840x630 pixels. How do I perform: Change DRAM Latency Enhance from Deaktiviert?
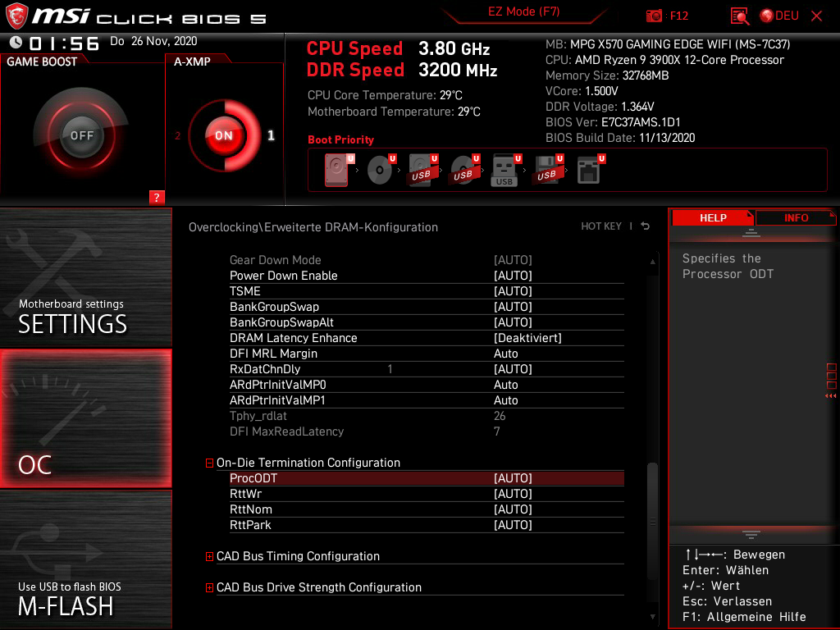(x=527, y=337)
